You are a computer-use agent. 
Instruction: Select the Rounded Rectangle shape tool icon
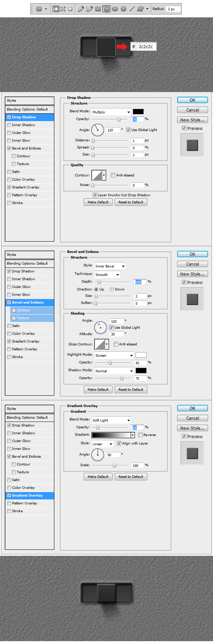coord(106,9)
